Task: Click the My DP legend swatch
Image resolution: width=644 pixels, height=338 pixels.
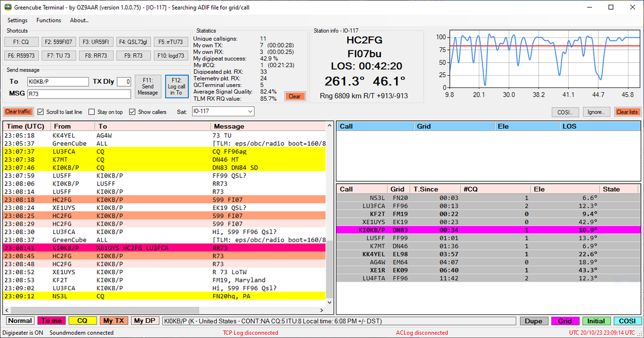Action: point(144,321)
